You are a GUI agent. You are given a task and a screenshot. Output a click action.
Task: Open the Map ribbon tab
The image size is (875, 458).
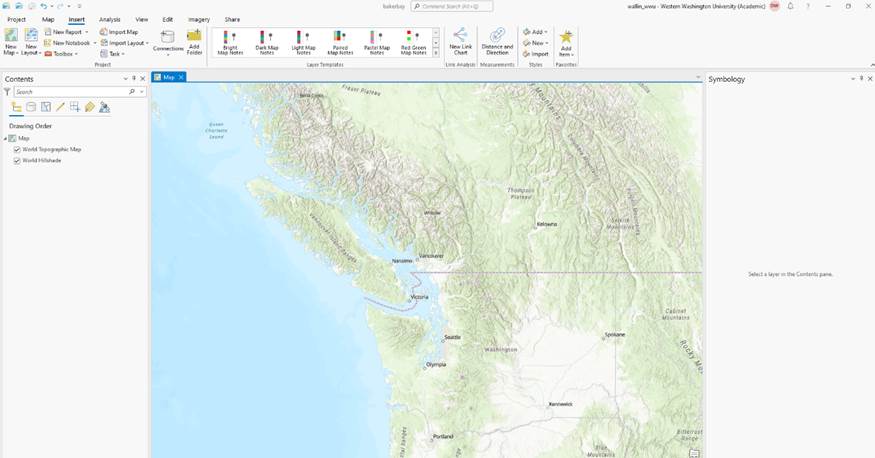pyautogui.click(x=48, y=20)
